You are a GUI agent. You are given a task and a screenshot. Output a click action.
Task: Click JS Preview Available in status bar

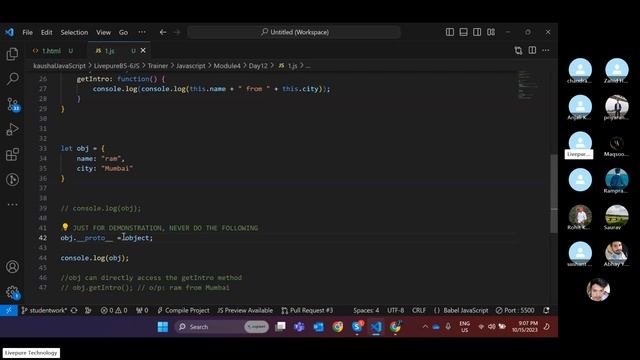(x=245, y=311)
